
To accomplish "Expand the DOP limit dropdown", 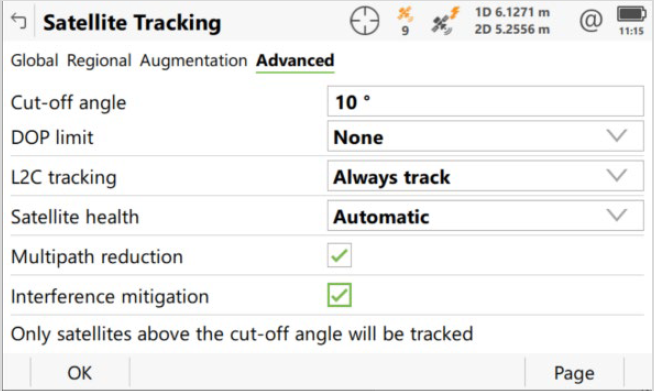I will coord(485,136).
